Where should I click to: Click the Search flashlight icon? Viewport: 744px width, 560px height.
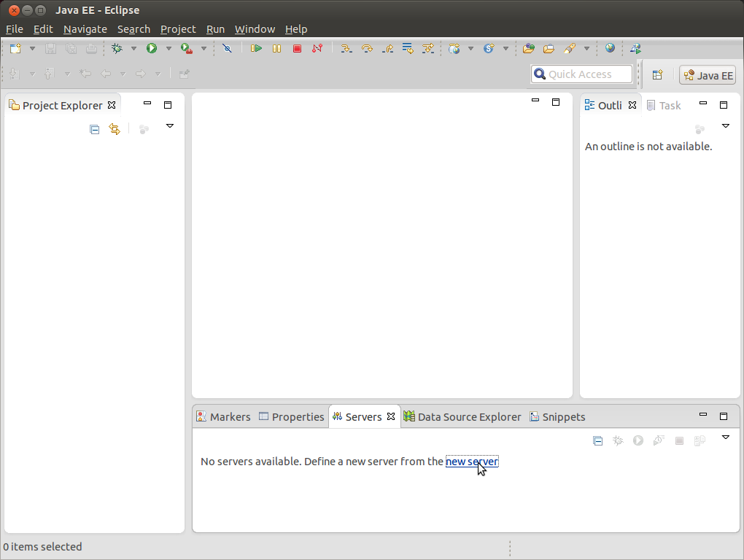570,48
